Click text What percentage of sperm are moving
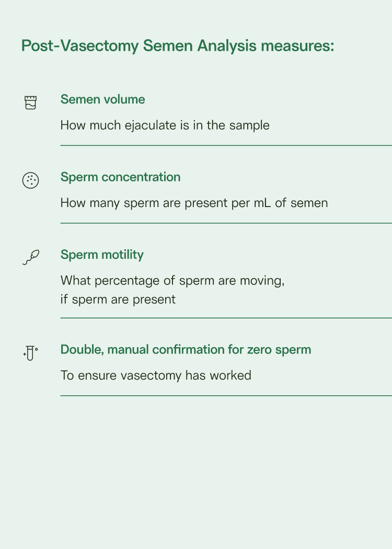 pyautogui.click(x=172, y=281)
